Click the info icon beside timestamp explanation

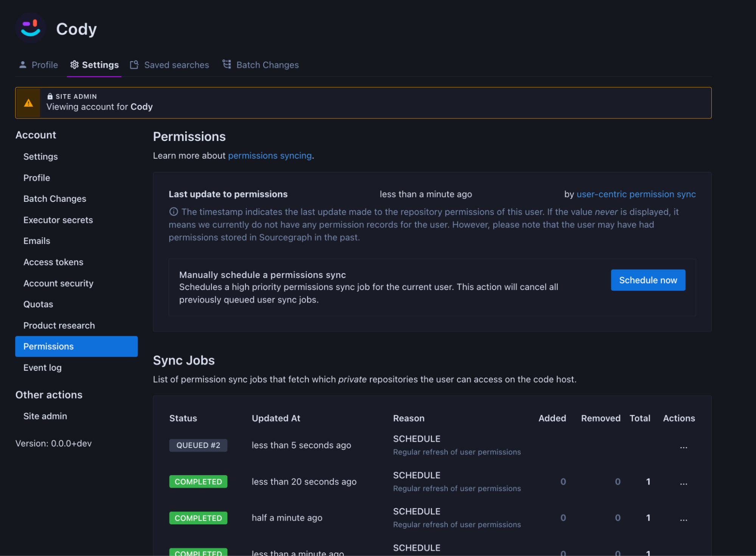pyautogui.click(x=174, y=212)
